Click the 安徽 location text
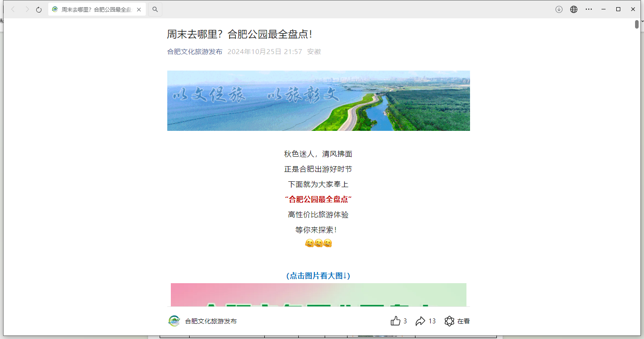This screenshot has width=644, height=339. coord(314,52)
